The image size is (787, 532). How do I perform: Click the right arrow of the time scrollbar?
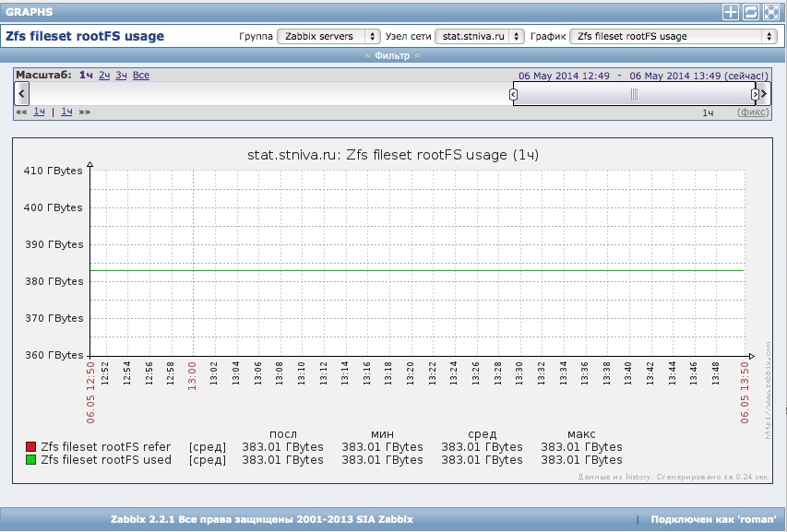764,93
